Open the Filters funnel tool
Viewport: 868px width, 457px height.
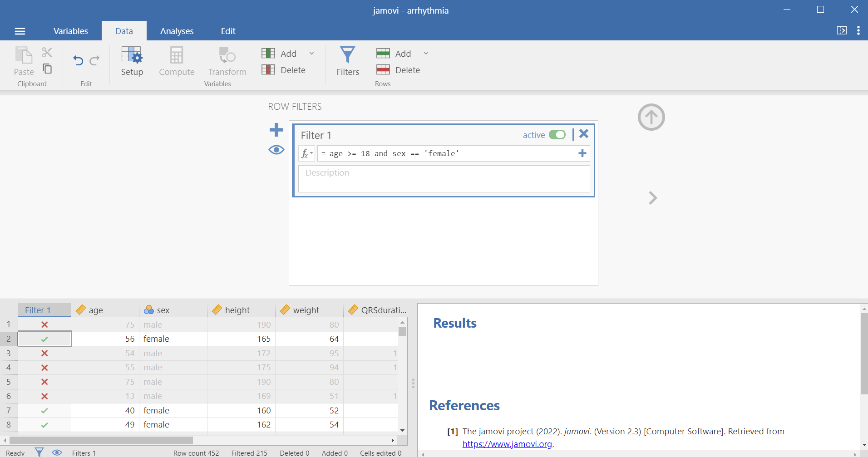pyautogui.click(x=347, y=61)
